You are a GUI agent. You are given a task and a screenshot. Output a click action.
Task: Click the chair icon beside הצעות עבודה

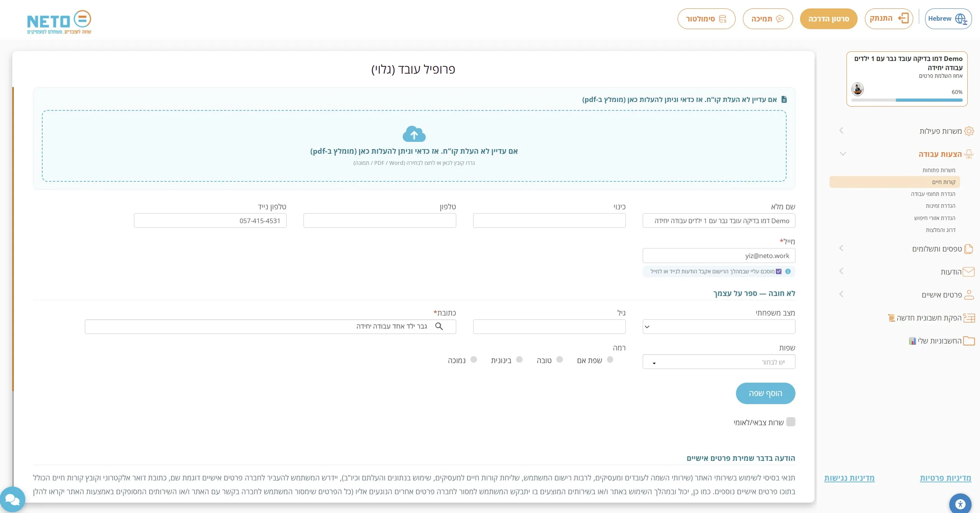tap(969, 154)
